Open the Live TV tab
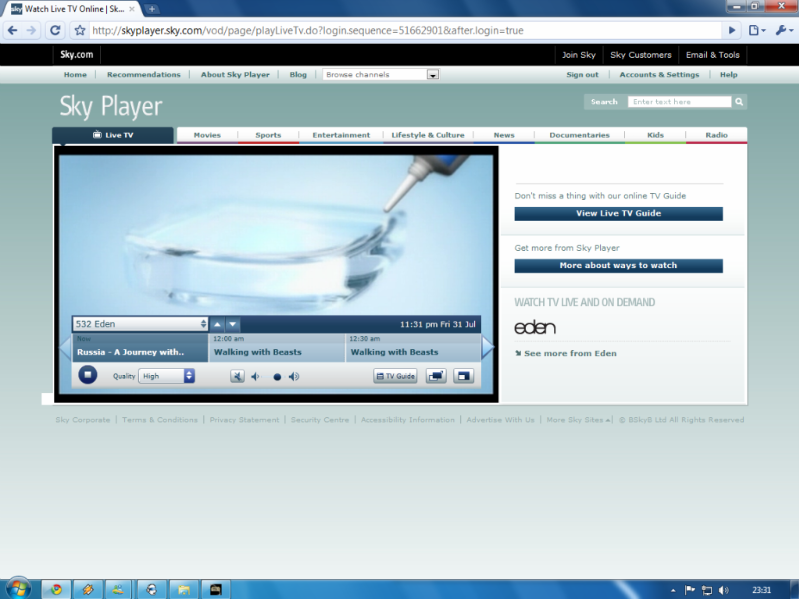 (113, 135)
